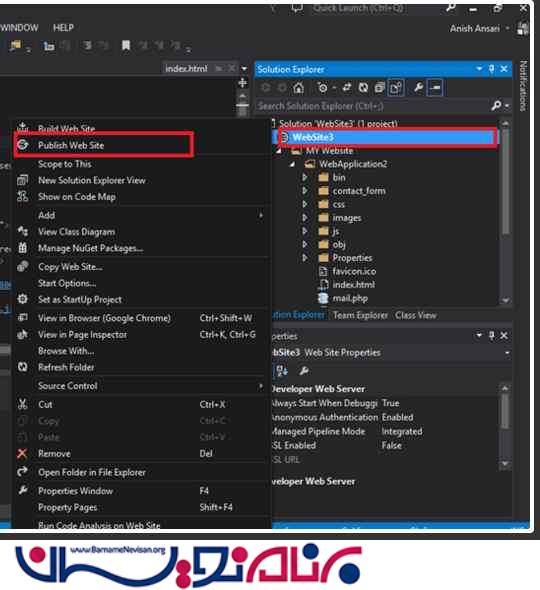Select the WebSite3 project node
Viewport: 540px width, 590px height.
(x=388, y=137)
